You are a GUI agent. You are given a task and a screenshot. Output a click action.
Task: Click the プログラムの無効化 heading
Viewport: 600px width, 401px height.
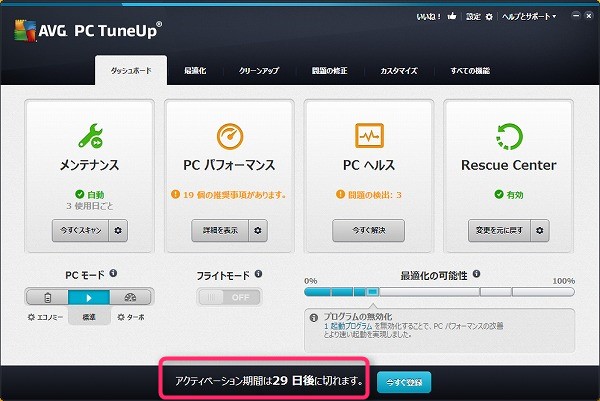[x=358, y=317]
